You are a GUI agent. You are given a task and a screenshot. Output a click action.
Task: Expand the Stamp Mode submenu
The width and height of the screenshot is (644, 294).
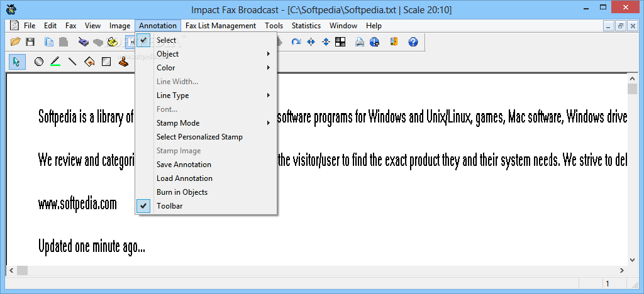pos(206,123)
